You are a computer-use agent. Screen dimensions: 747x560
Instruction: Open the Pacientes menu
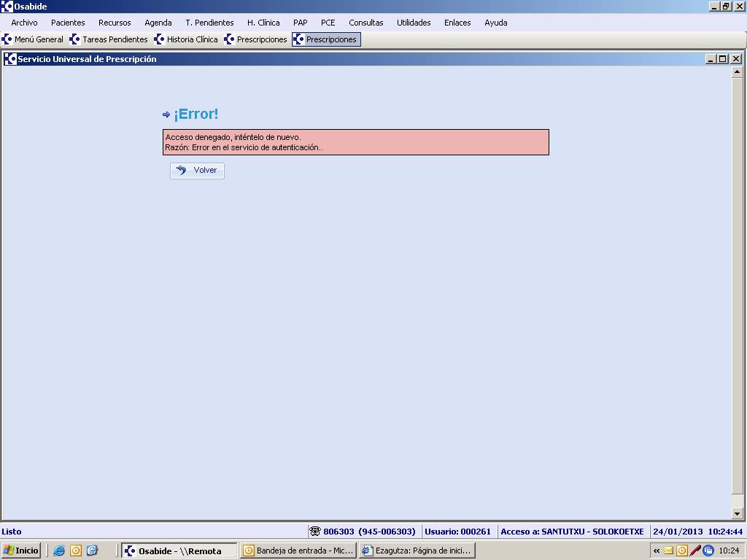tap(68, 23)
